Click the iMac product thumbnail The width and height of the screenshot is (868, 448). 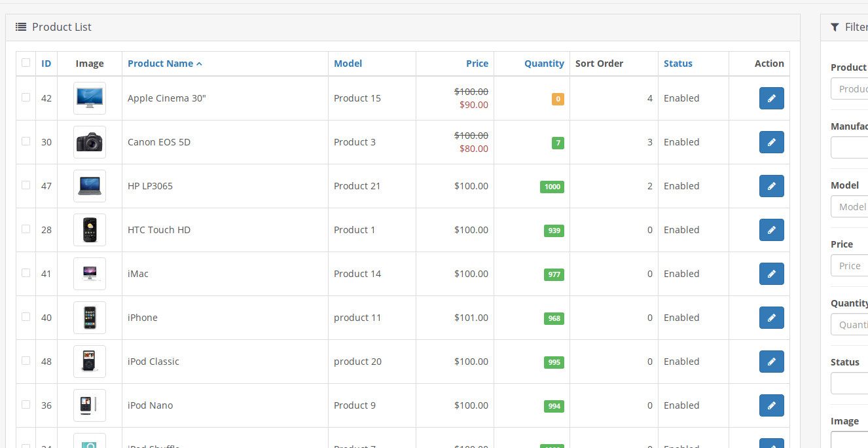click(90, 274)
